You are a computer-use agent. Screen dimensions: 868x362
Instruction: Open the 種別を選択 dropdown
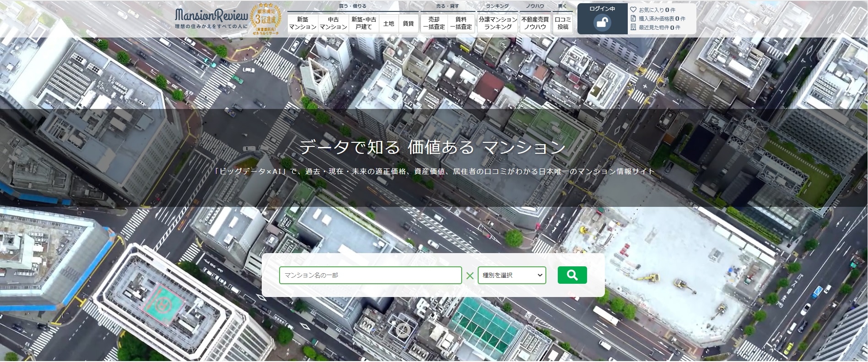pyautogui.click(x=512, y=275)
